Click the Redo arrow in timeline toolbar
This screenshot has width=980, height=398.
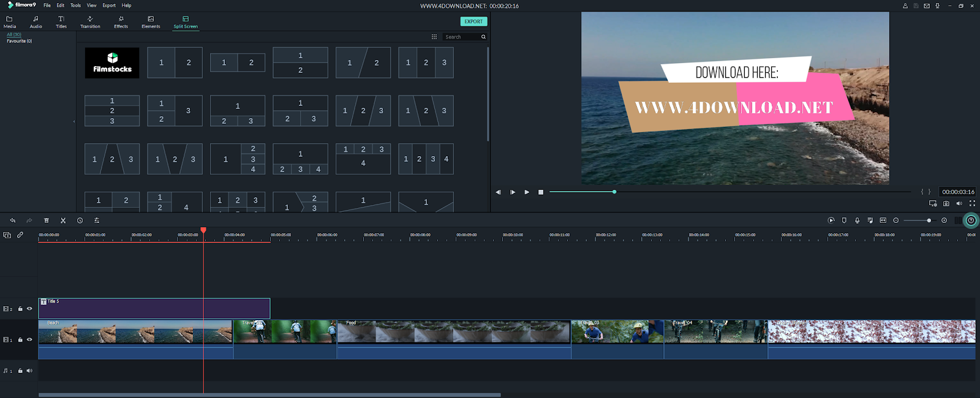[29, 220]
